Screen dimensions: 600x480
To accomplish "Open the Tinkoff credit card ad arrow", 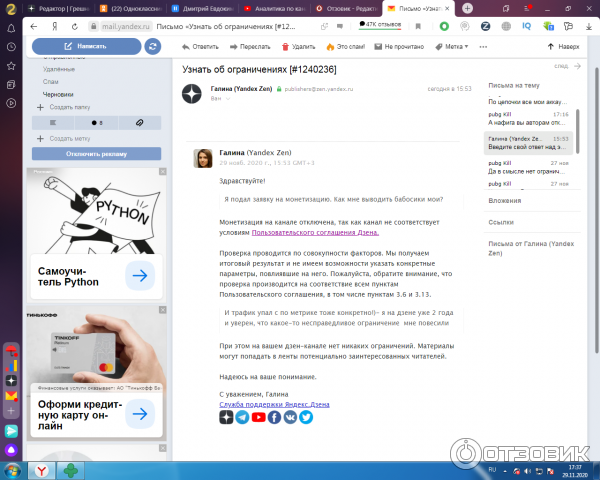I will click(140, 414).
